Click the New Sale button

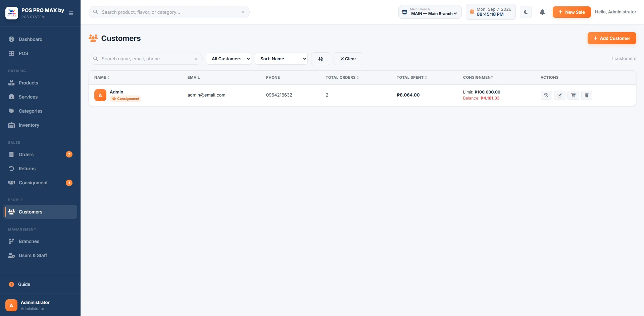point(572,12)
